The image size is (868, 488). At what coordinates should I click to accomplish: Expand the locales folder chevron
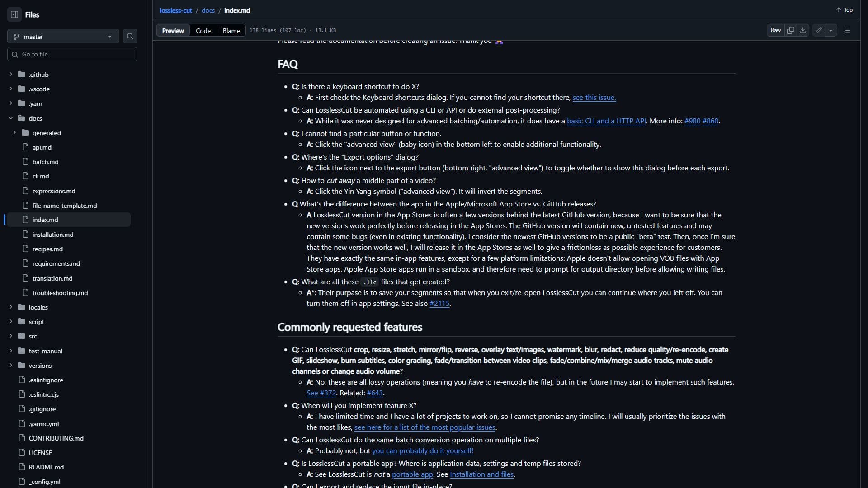point(11,307)
